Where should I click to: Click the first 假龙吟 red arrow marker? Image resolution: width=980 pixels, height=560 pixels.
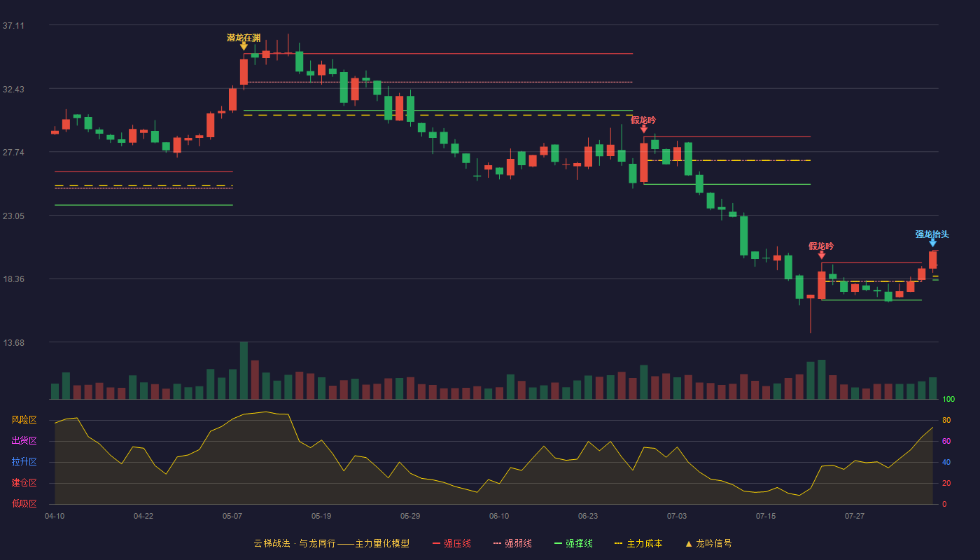[x=643, y=129]
